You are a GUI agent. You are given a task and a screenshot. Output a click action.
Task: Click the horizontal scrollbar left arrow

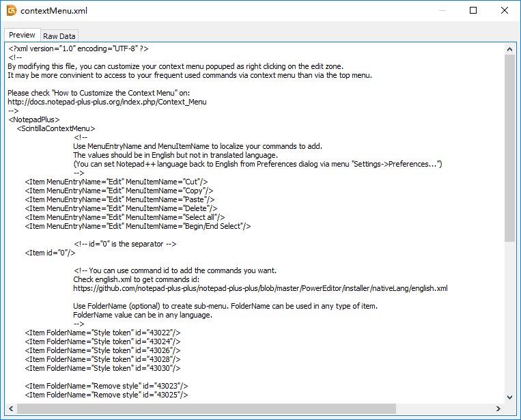(x=10, y=408)
